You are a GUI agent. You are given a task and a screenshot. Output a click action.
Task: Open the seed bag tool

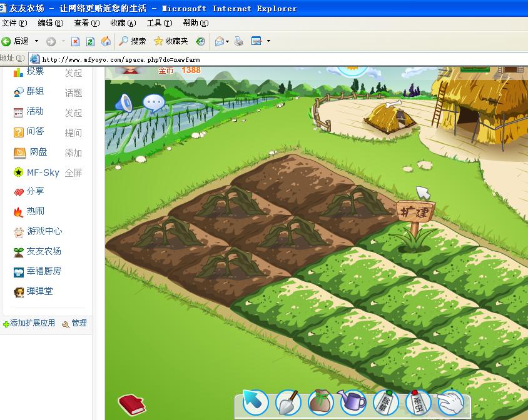[320, 402]
